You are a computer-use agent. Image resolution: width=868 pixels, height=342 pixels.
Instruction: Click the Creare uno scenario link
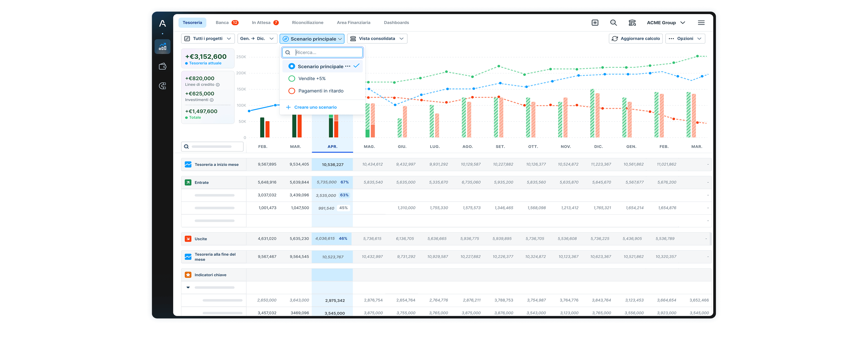[315, 107]
